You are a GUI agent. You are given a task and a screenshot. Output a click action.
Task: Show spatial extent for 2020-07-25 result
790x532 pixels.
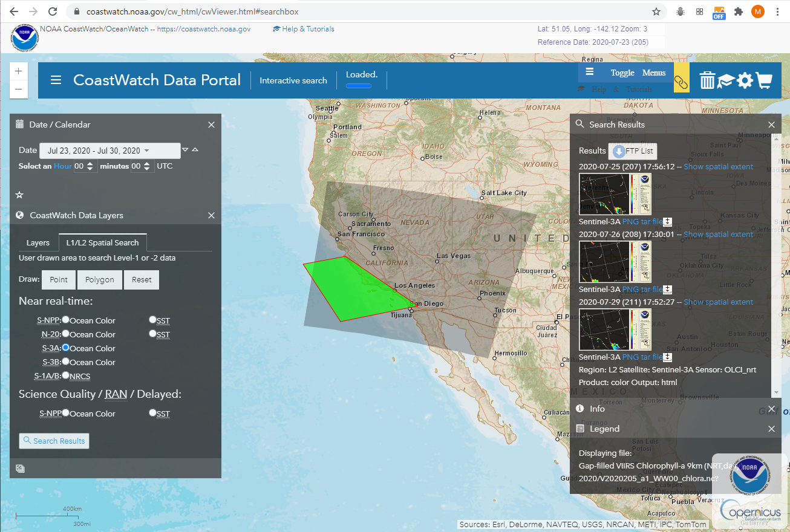click(x=719, y=166)
